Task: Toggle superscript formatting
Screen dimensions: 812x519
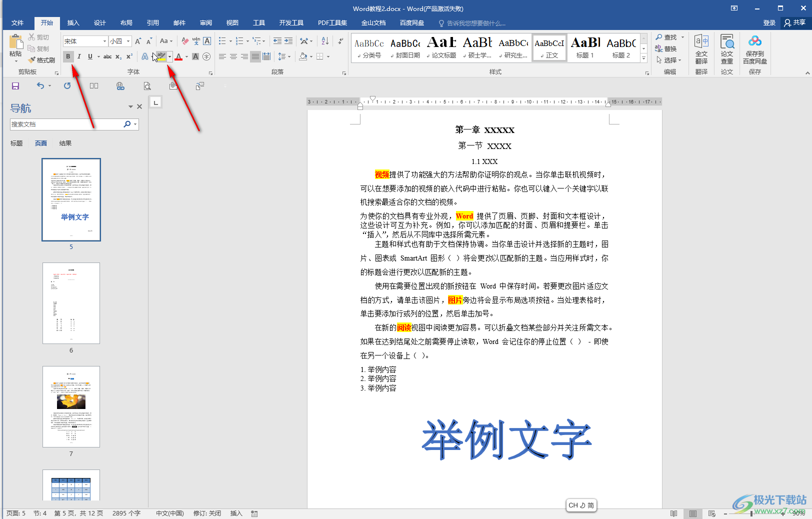Action: coord(129,56)
